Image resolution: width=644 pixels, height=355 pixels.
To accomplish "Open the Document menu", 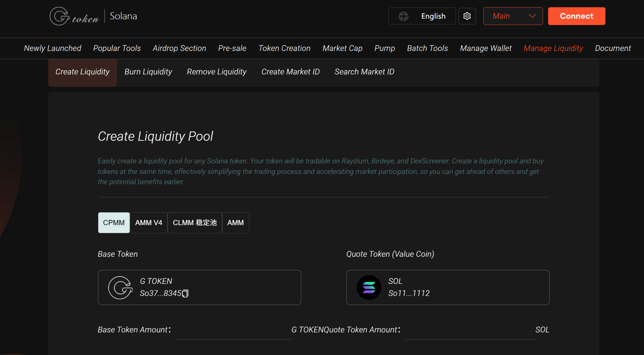I will [613, 48].
